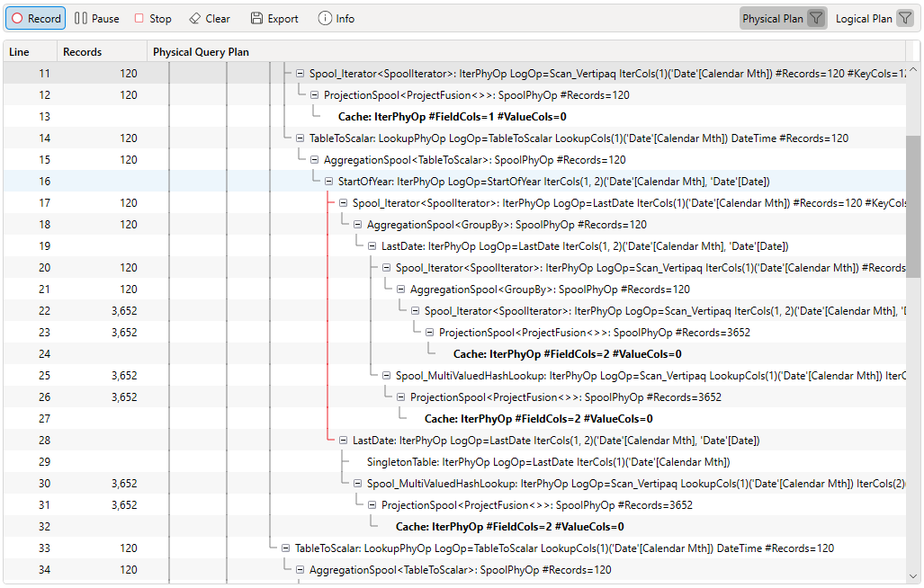Pause the query plan trace
Image resolution: width=924 pixels, height=588 pixels.
coord(96,18)
